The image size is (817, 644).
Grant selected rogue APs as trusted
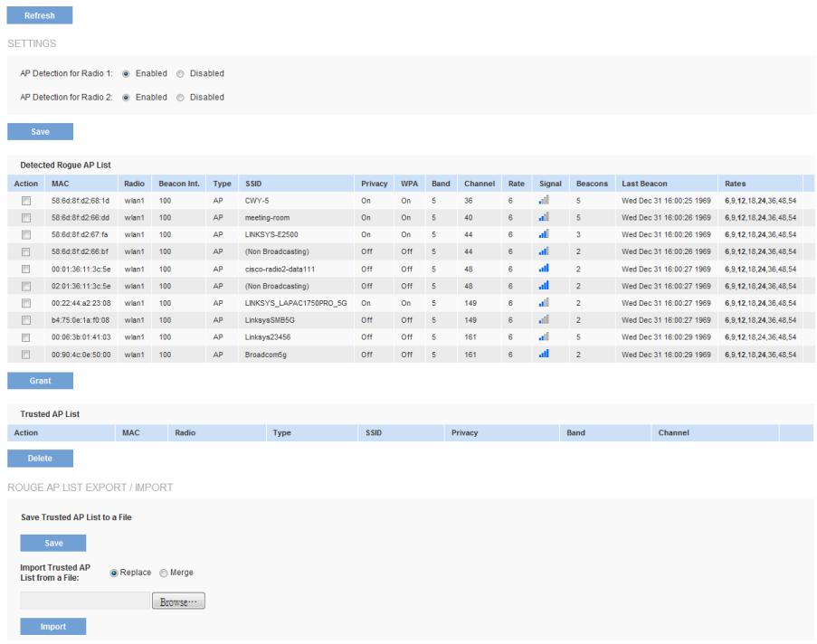click(40, 381)
